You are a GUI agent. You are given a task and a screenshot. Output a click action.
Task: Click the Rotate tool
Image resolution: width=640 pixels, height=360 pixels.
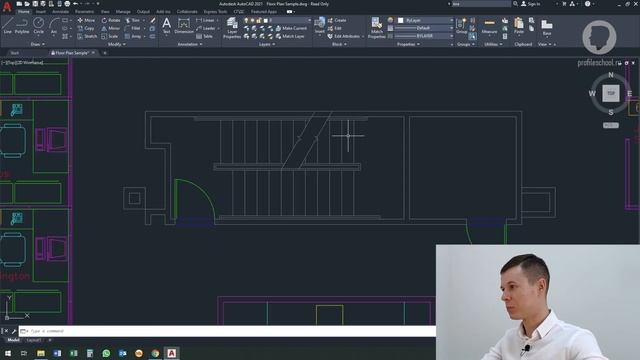(111, 20)
